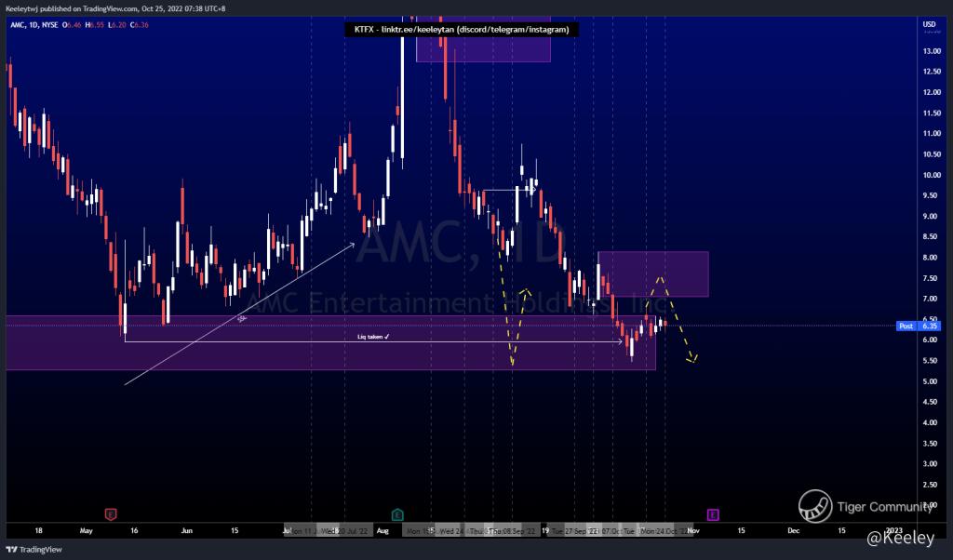
Task: Click the Aug label on time axis
Action: click(x=383, y=530)
